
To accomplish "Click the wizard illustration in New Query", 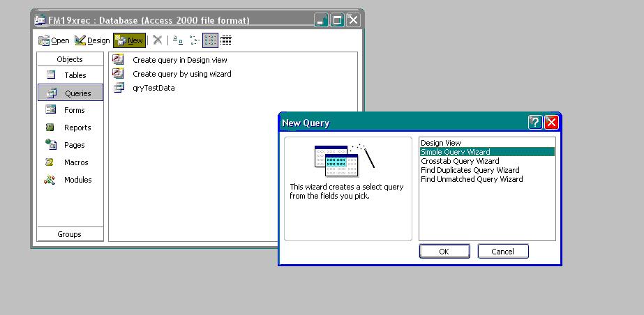I will click(345, 160).
